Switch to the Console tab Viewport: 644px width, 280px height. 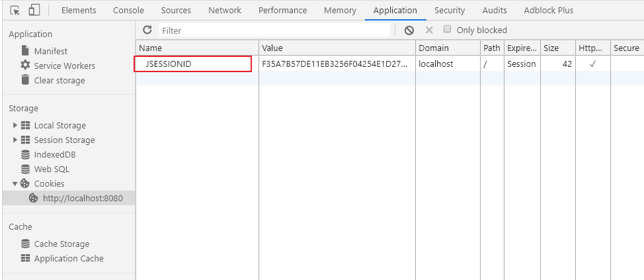tap(128, 10)
